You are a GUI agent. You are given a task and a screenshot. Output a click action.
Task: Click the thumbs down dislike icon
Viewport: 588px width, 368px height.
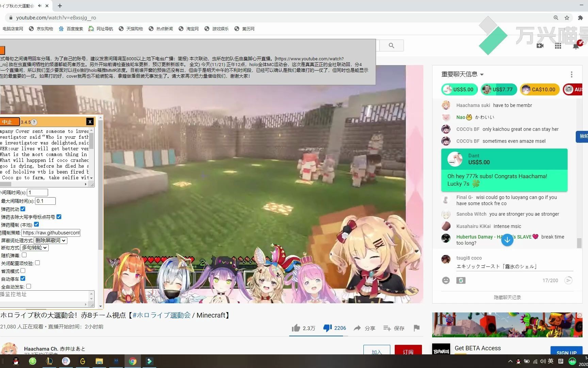coord(327,328)
